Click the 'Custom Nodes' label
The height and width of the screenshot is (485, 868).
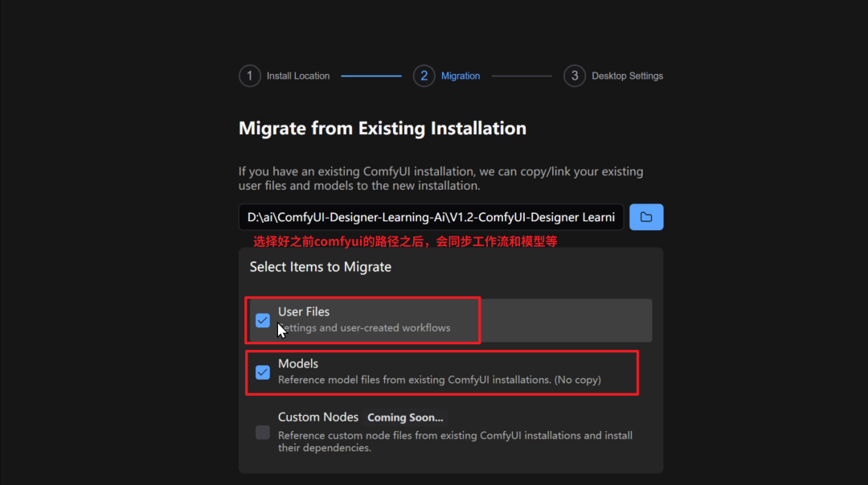coord(318,417)
